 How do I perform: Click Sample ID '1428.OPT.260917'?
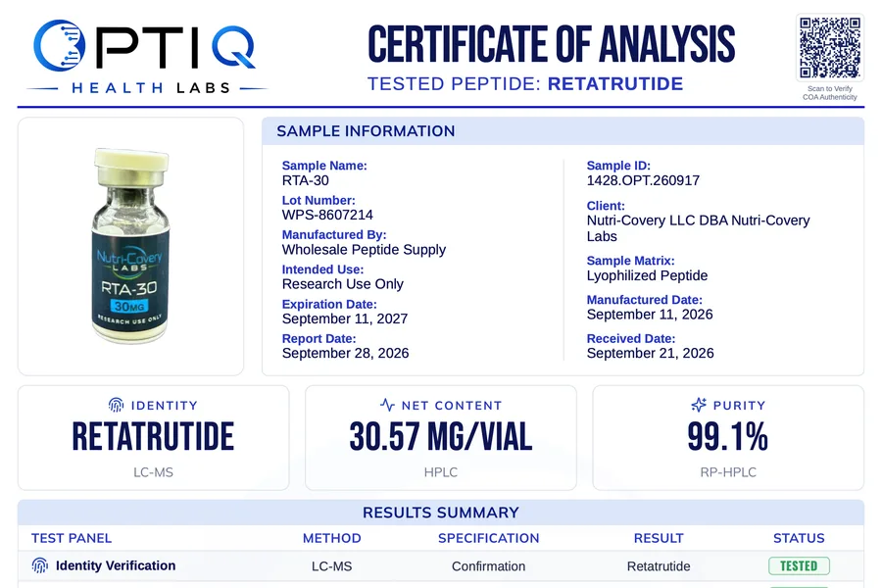[x=643, y=180]
